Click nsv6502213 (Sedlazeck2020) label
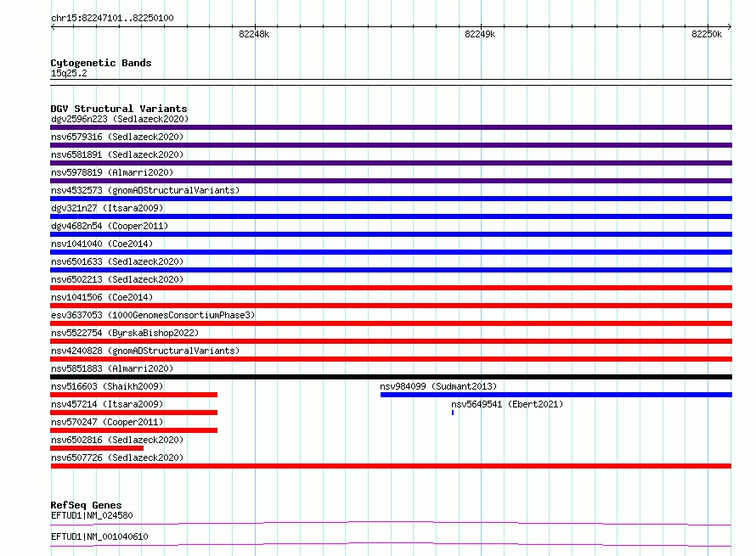The width and height of the screenshot is (756, 556). (x=117, y=279)
